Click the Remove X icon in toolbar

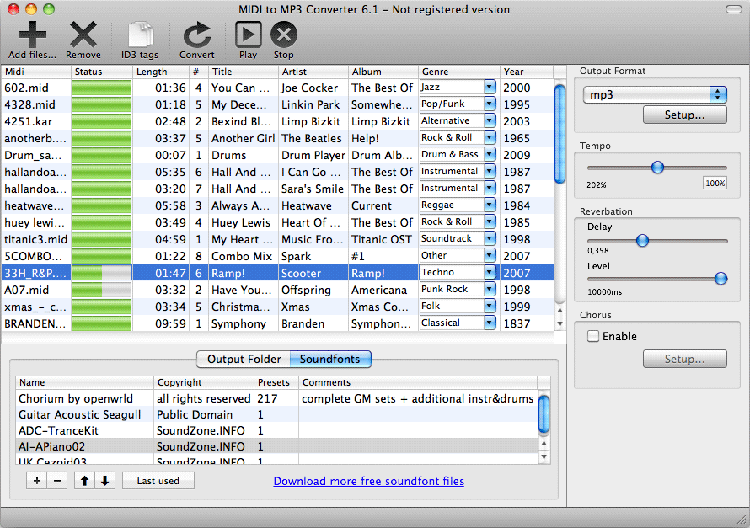[83, 34]
